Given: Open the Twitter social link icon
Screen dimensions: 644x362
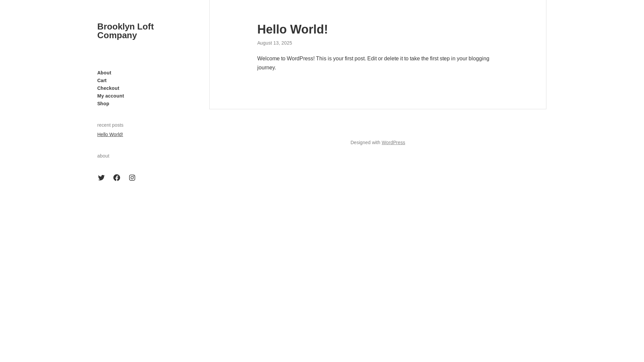Looking at the screenshot, I should tap(101, 178).
